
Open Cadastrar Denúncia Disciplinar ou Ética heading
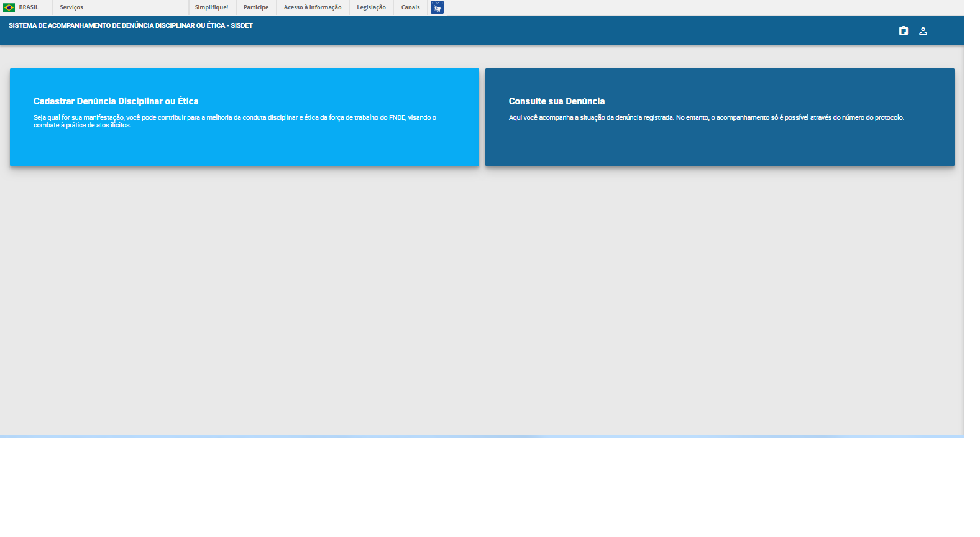coord(116,101)
